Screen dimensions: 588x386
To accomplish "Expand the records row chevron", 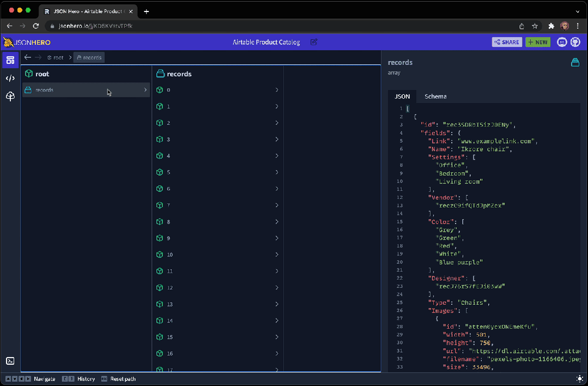I will pos(145,90).
